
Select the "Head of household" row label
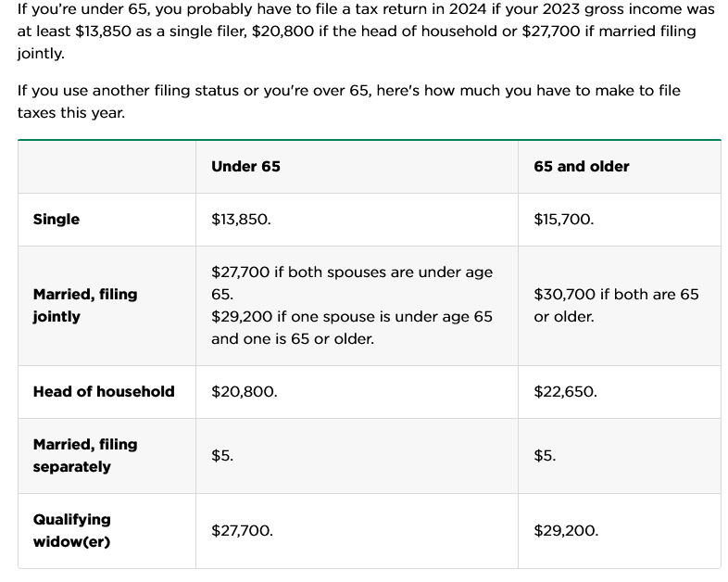[104, 392]
